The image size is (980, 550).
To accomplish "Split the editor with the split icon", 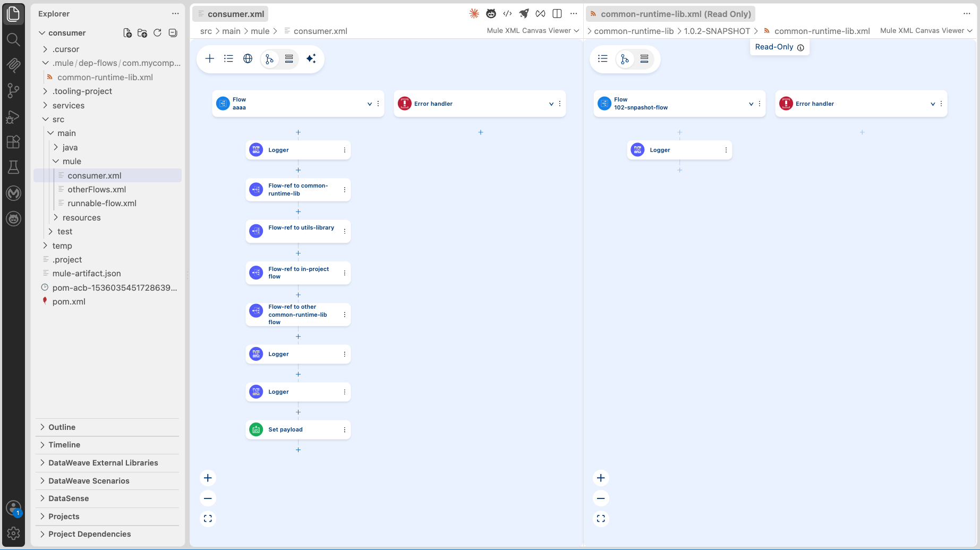I will pyautogui.click(x=557, y=14).
